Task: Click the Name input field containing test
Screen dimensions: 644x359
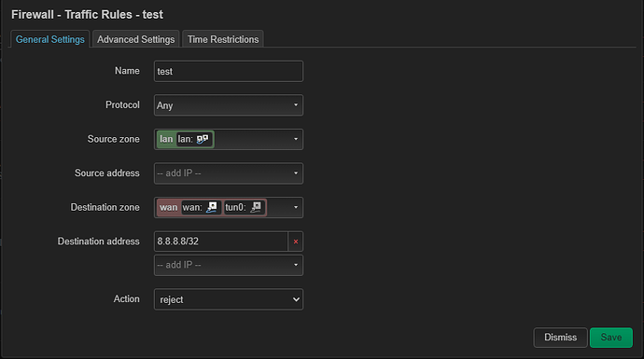Action: pos(229,72)
